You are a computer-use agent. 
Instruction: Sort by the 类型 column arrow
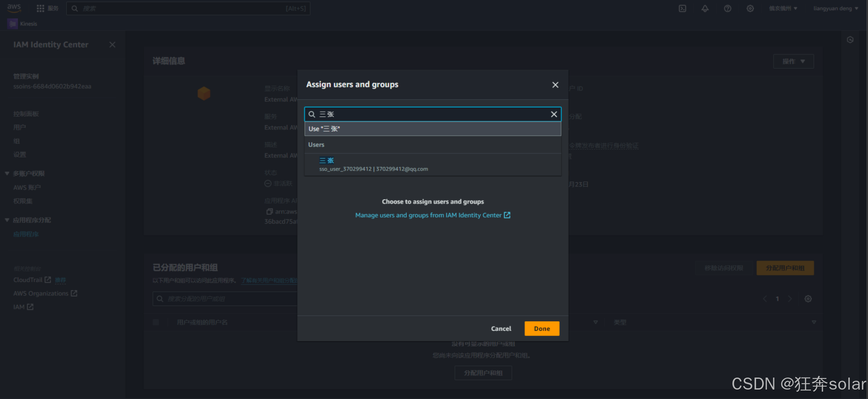(x=814, y=322)
